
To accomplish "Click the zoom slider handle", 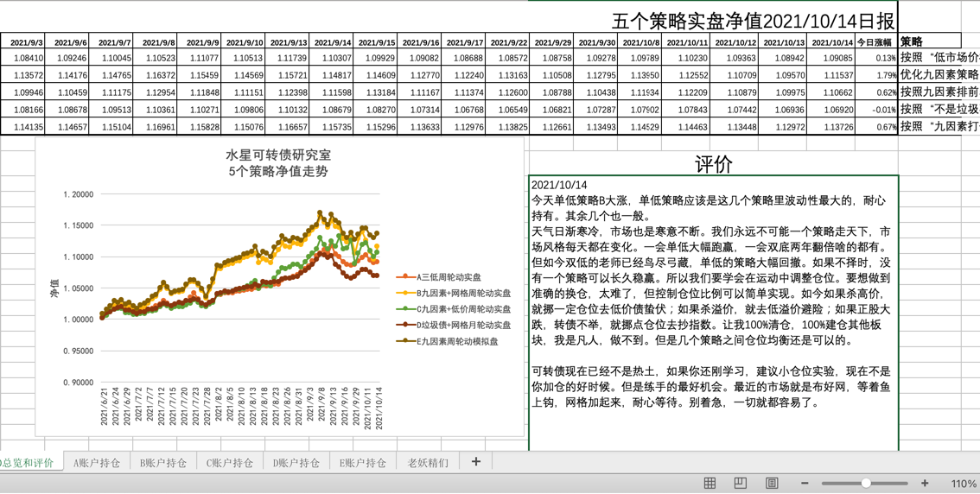I will (x=865, y=484).
